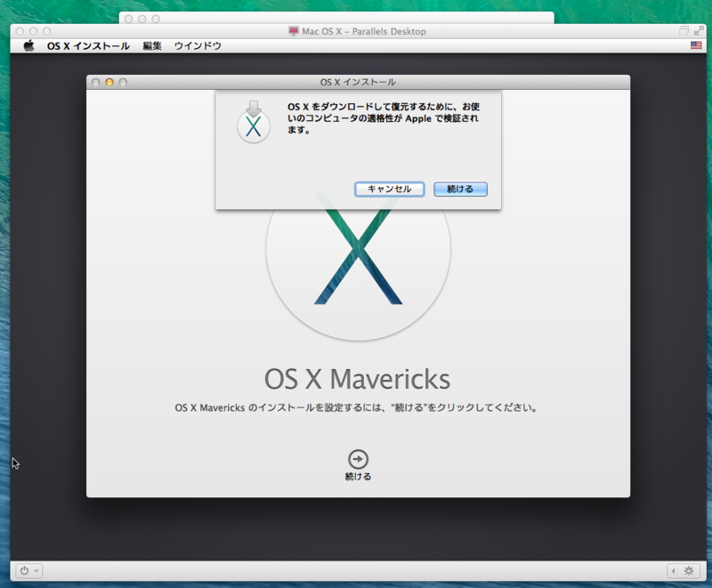Click the OS X download icon in the dialog

(x=254, y=122)
